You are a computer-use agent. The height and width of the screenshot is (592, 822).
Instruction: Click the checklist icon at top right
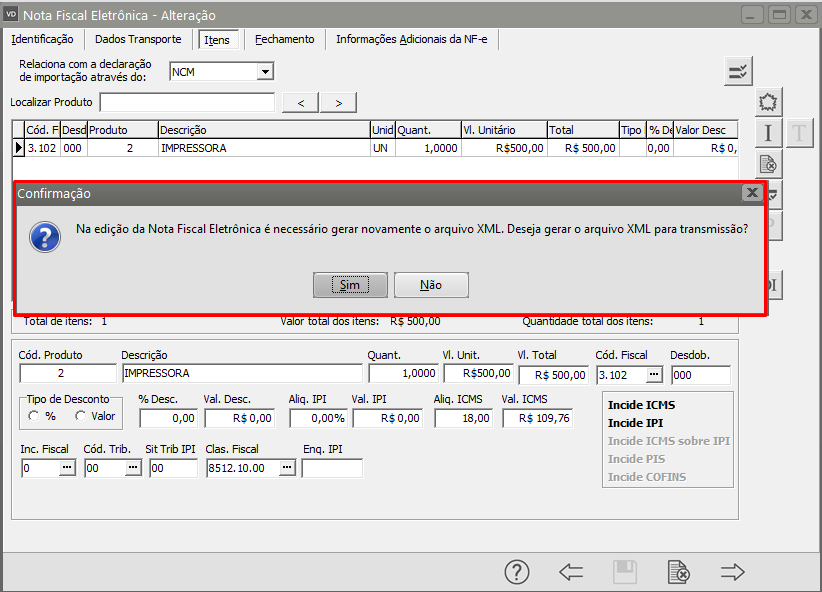(738, 70)
